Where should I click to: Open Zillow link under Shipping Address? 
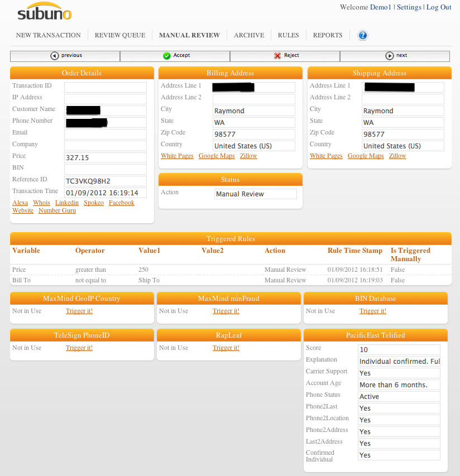[397, 156]
